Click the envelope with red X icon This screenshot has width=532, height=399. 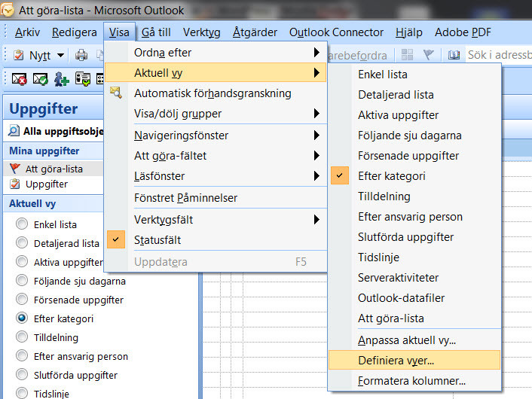click(x=19, y=79)
